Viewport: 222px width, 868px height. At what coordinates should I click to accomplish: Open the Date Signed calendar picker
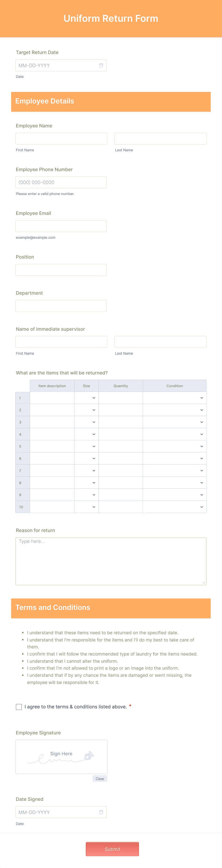coord(101,812)
